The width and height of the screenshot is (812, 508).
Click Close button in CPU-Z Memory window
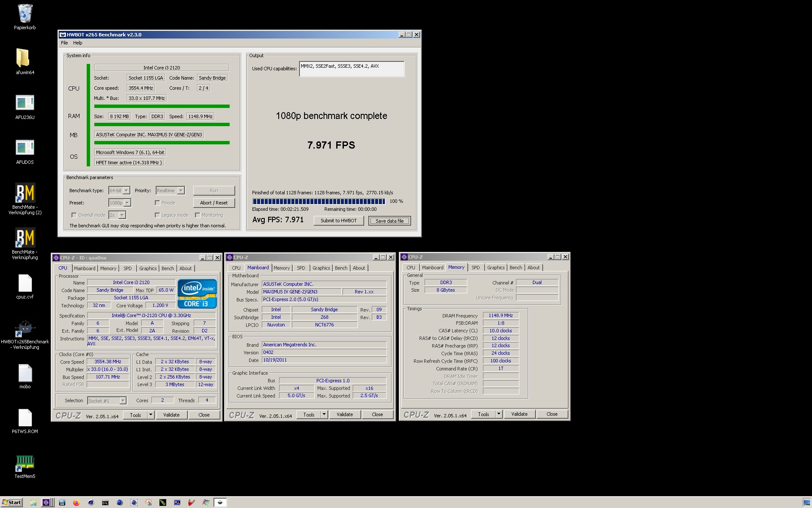tap(552, 414)
